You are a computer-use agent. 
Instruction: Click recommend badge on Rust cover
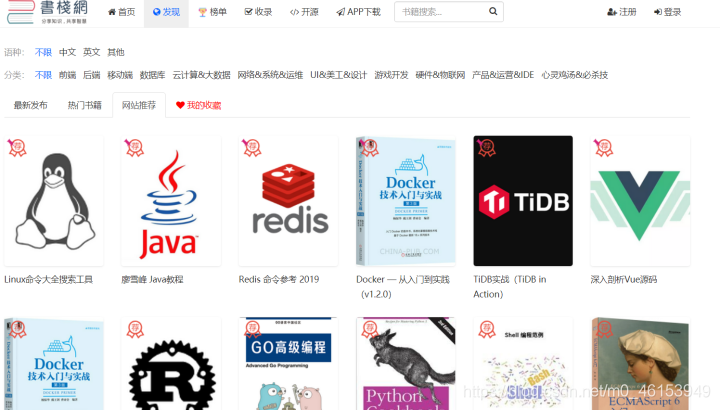click(135, 329)
